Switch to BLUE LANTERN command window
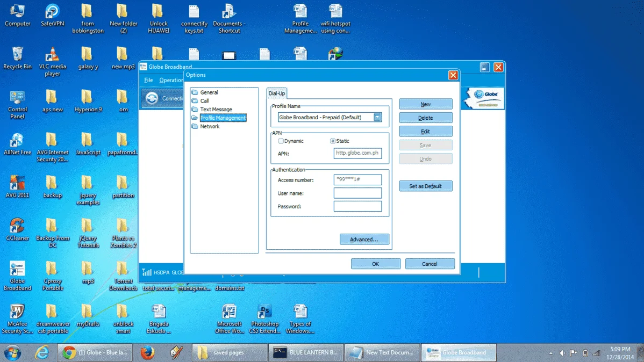The image size is (644, 362). coord(306,352)
